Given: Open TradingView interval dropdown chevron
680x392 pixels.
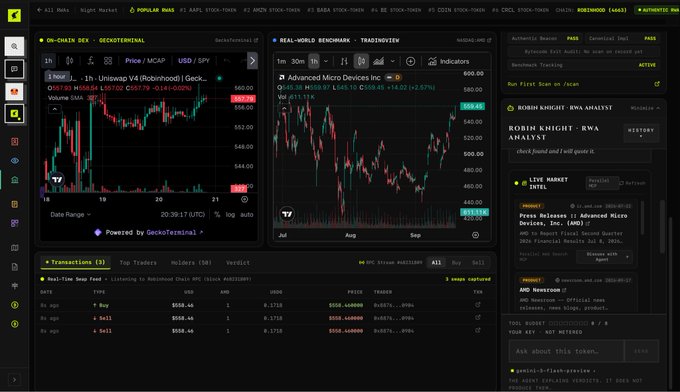Looking at the screenshot, I should coord(326,62).
